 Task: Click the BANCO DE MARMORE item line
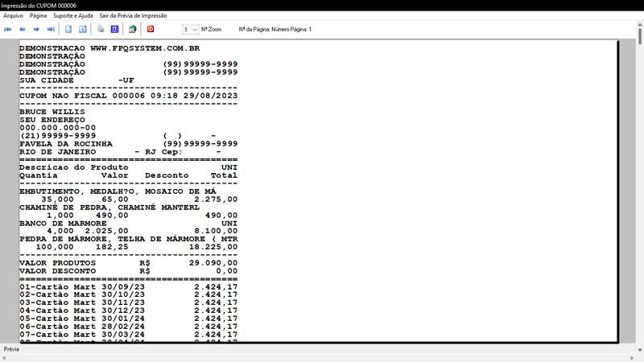129,224
